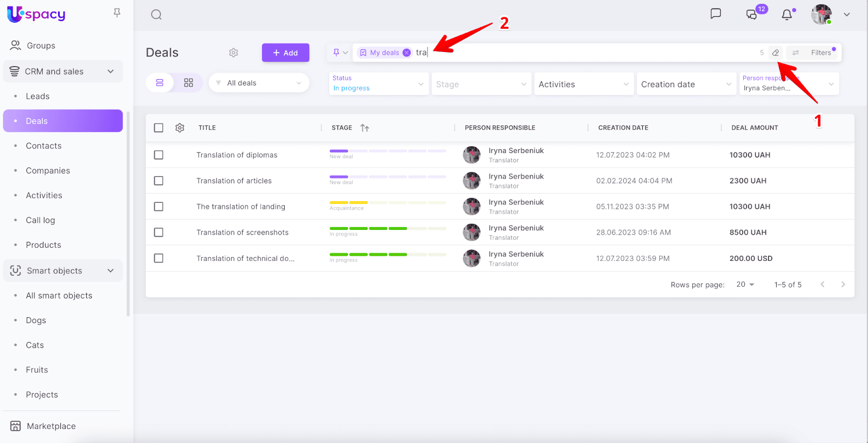
Task: Open the notifications bell
Action: (x=787, y=15)
